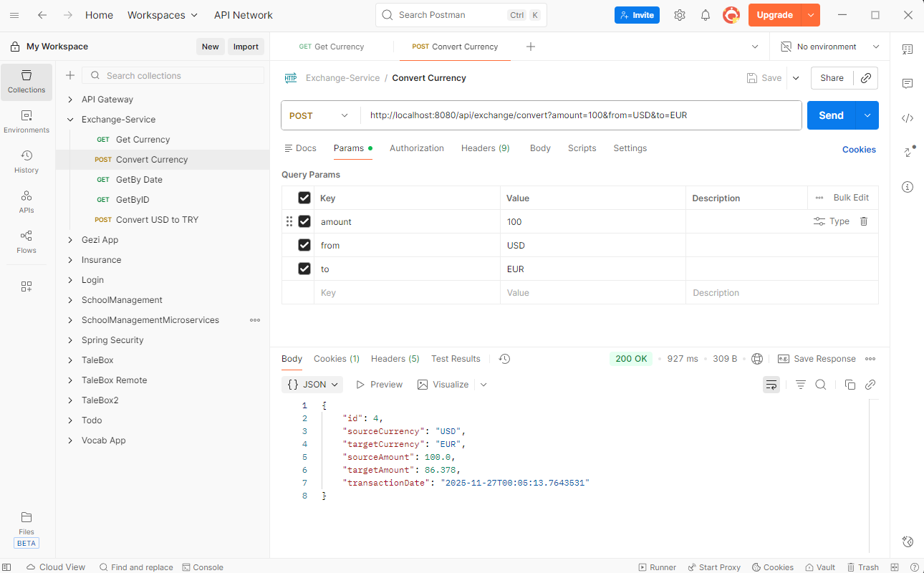Switch to the Headers (9) tab
Viewport: 924px width, 573px height.
[485, 148]
